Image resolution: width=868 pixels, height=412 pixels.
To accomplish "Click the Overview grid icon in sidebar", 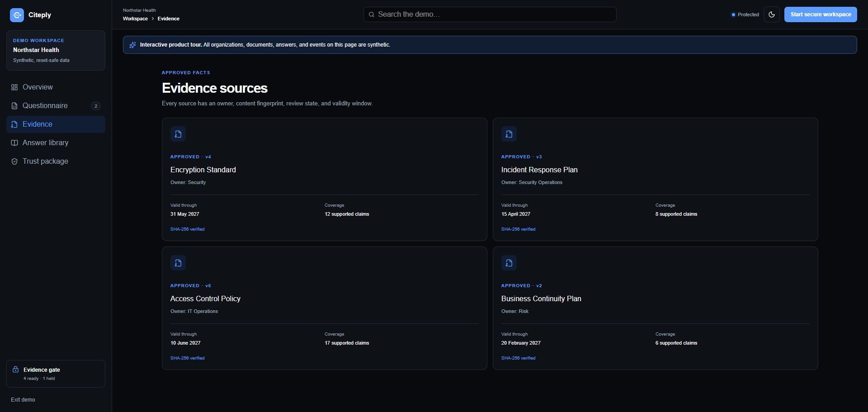I will tap(14, 87).
